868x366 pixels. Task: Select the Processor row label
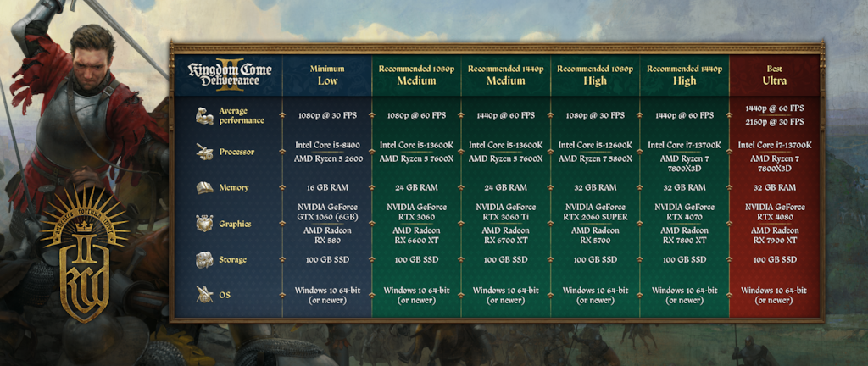pos(236,152)
